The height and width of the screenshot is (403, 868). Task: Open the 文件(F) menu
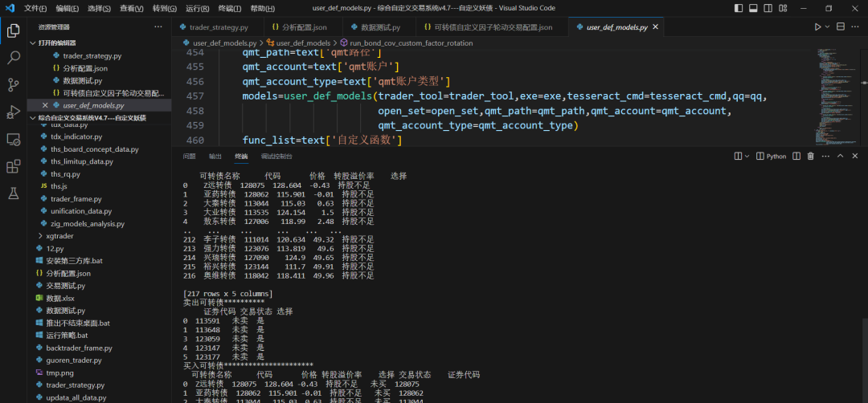35,8
